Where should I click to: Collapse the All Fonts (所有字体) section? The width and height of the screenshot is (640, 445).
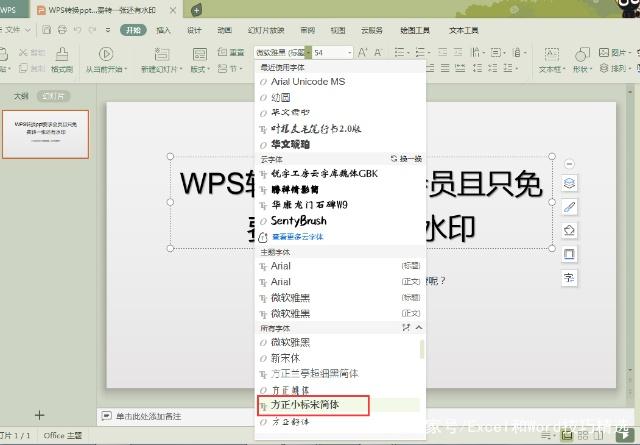(419, 327)
